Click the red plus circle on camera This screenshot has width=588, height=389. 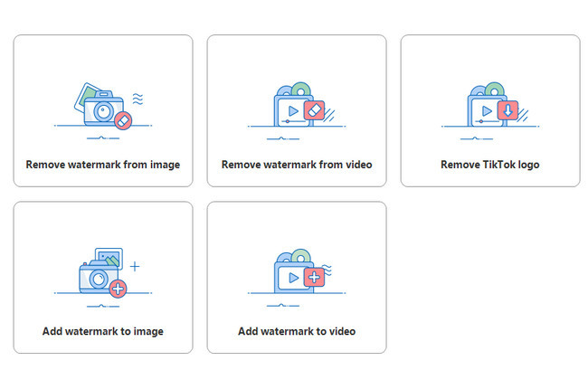tap(118, 289)
